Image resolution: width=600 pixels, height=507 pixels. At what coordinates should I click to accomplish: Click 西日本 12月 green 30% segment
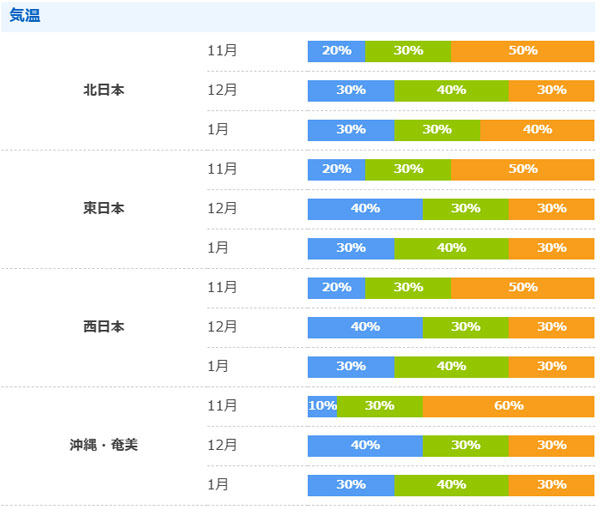[x=465, y=327]
